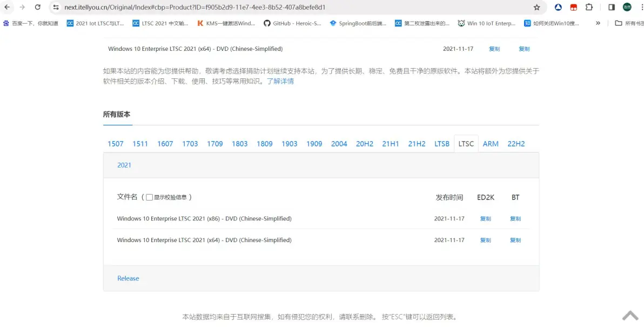Open the Win 10 IoT Enterp bookmark
644x327 pixels.
[x=487, y=23]
